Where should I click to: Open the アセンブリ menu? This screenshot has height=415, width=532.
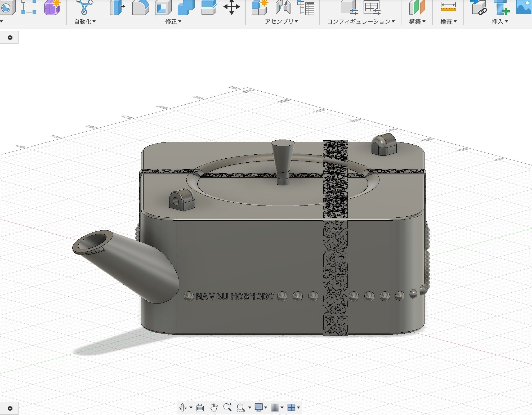pos(281,22)
